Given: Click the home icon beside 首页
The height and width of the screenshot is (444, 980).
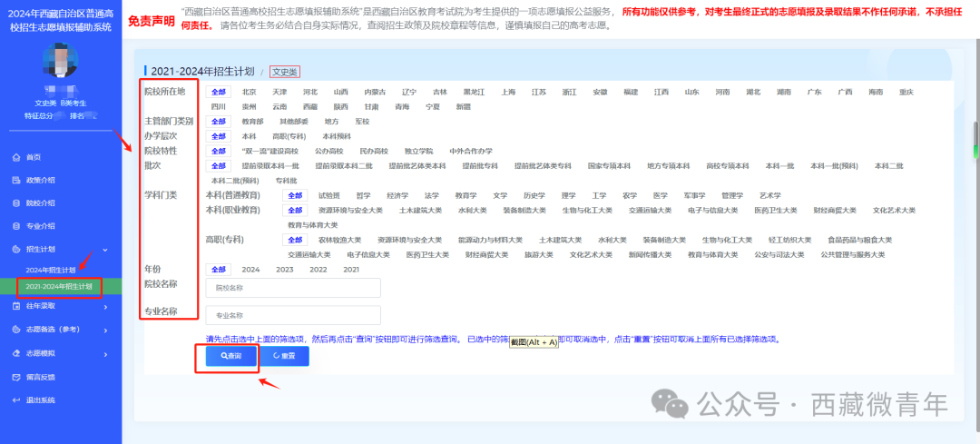Looking at the screenshot, I should [x=16, y=157].
